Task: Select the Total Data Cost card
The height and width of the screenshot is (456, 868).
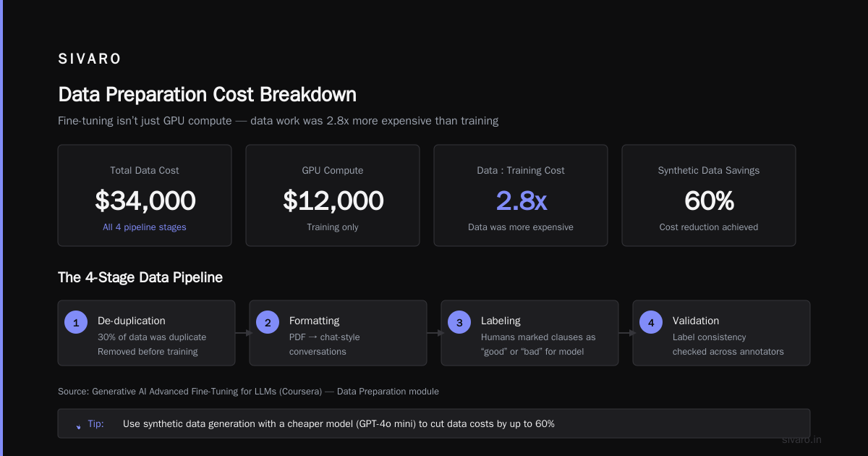Action: click(145, 195)
